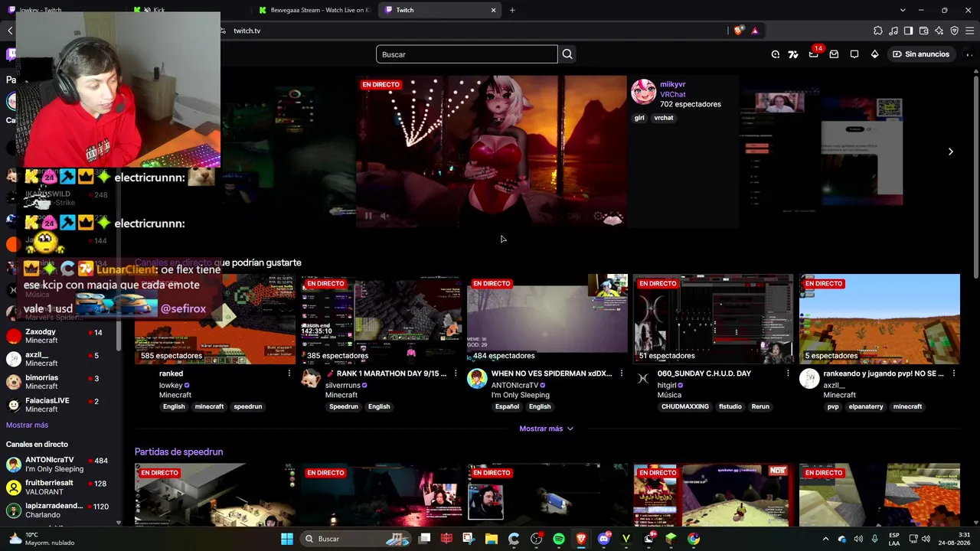
Task: Click the Windows taskbar Buscar search box
Action: [357, 539]
